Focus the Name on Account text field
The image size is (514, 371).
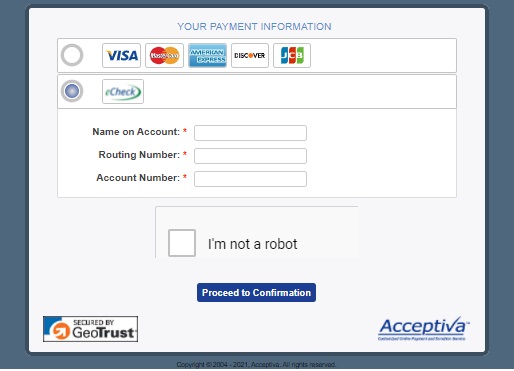click(250, 133)
